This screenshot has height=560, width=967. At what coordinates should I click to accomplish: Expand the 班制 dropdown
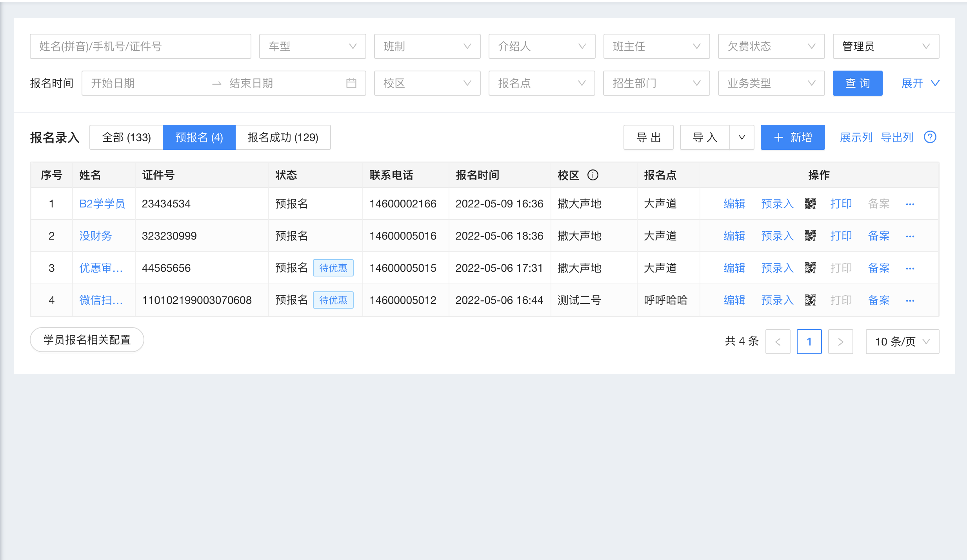[427, 46]
